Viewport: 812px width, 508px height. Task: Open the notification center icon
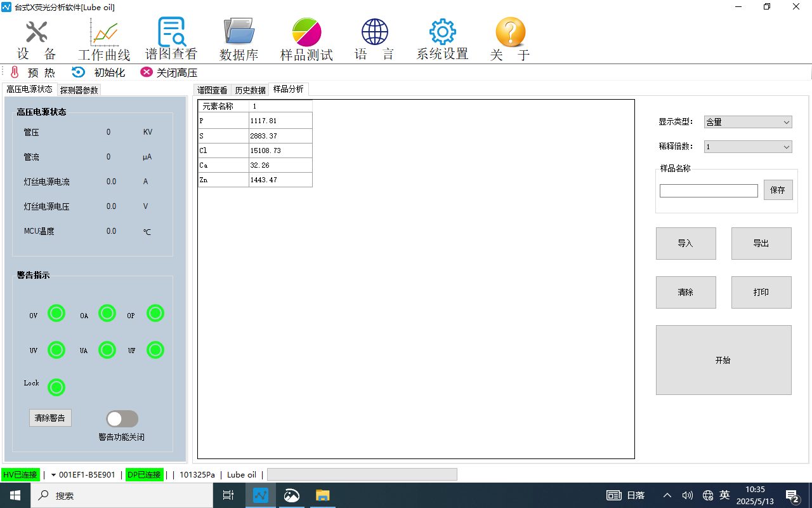(792, 495)
